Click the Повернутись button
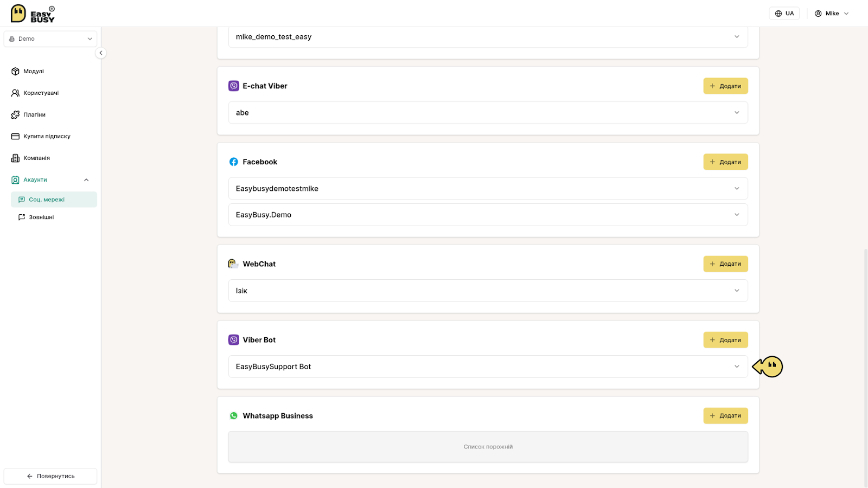The height and width of the screenshot is (488, 868). click(50, 476)
